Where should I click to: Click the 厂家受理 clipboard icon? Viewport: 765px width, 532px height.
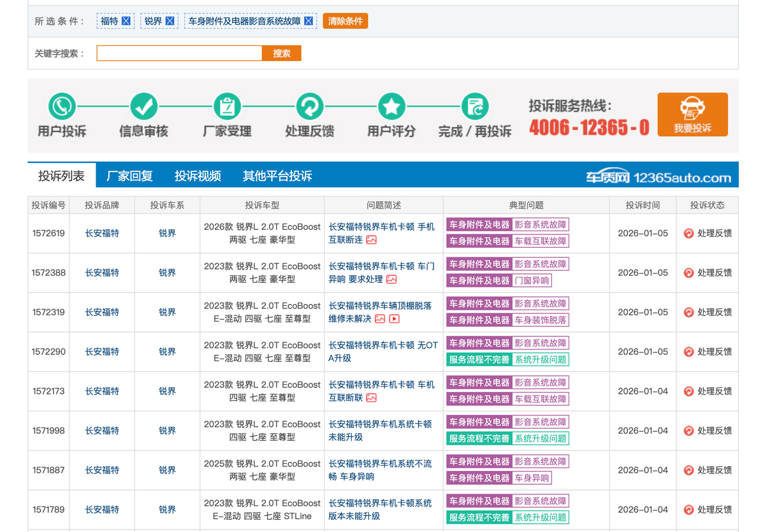pos(226,107)
